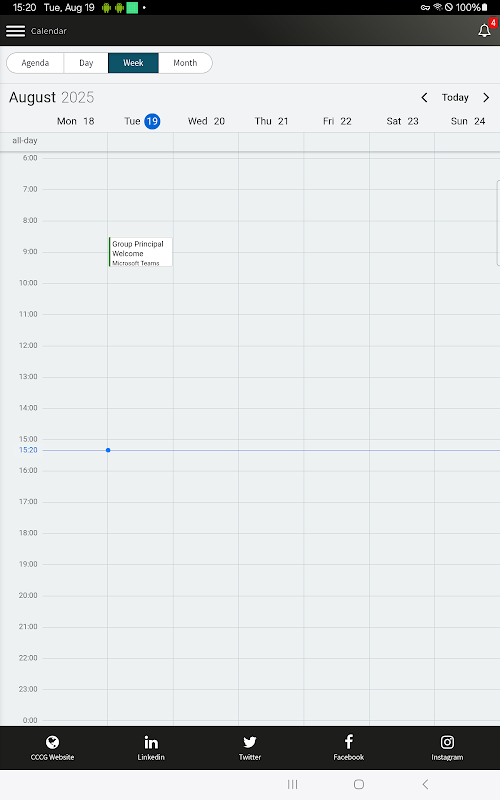
Task: Switch to Day view
Action: pyautogui.click(x=86, y=63)
